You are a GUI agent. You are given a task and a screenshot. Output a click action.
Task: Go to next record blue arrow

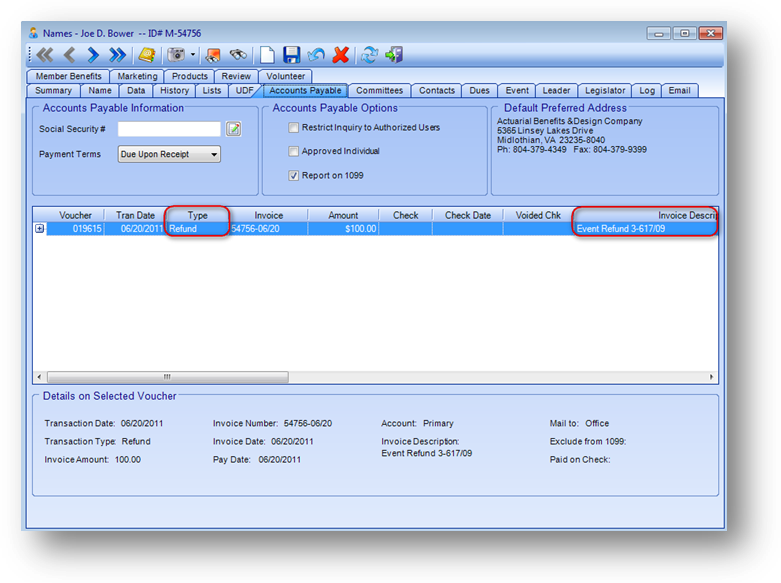(x=93, y=55)
